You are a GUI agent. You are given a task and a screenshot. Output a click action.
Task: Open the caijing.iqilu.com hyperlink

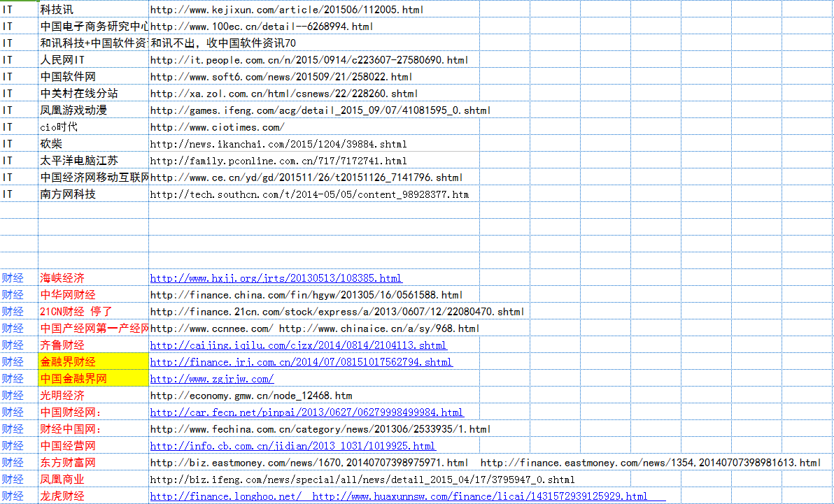coord(298,345)
